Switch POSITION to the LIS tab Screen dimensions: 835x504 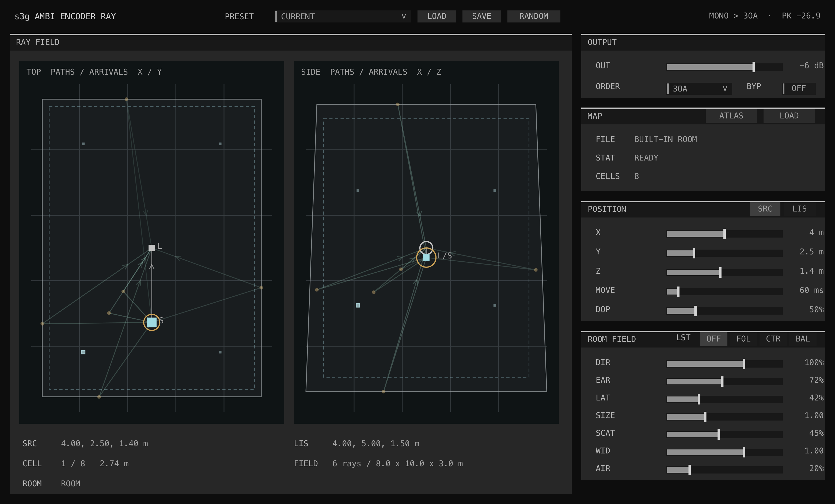pos(799,209)
